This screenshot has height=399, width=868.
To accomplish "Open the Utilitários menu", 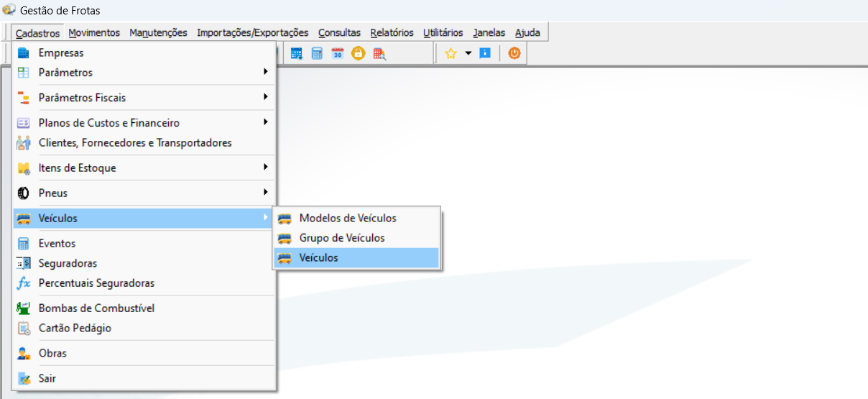I will click(443, 33).
